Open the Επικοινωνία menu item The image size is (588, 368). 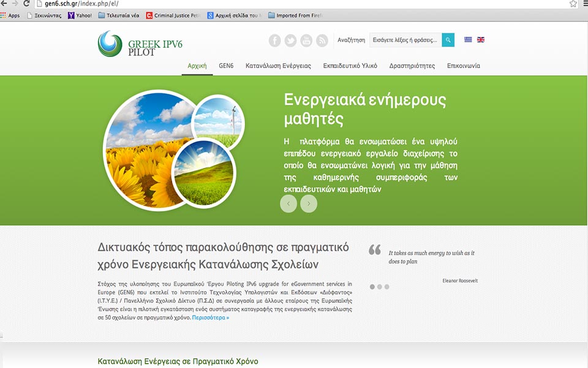463,66
